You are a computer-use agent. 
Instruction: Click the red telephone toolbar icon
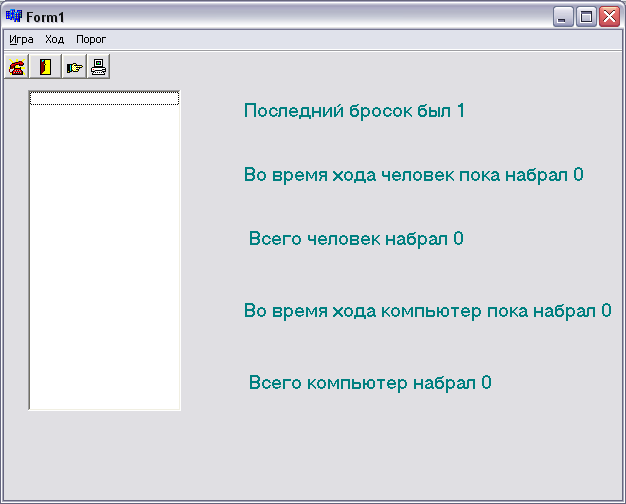(x=16, y=67)
